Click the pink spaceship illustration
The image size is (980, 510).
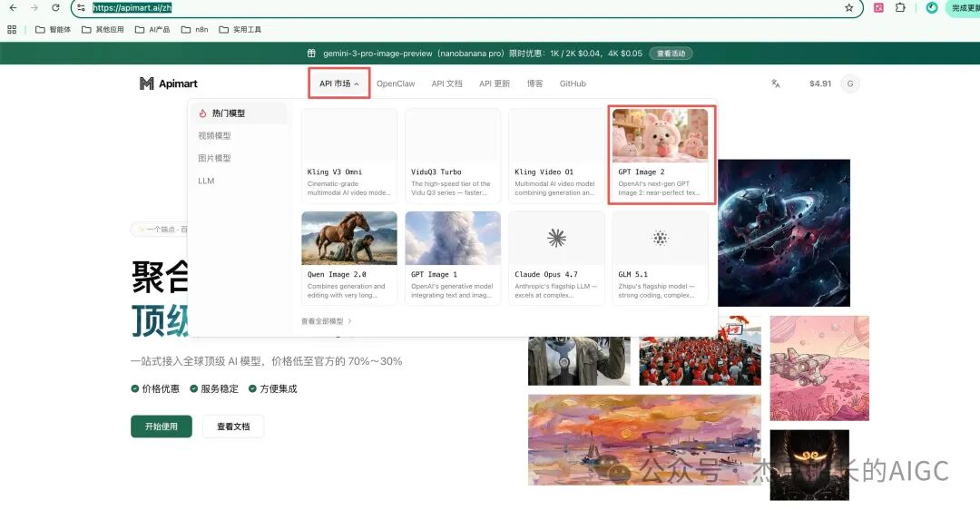point(819,368)
